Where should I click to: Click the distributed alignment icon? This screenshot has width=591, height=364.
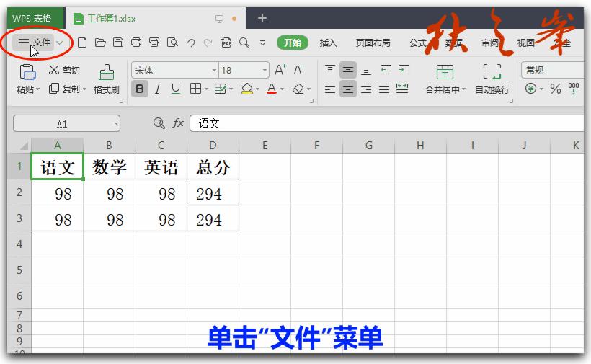[x=402, y=89]
